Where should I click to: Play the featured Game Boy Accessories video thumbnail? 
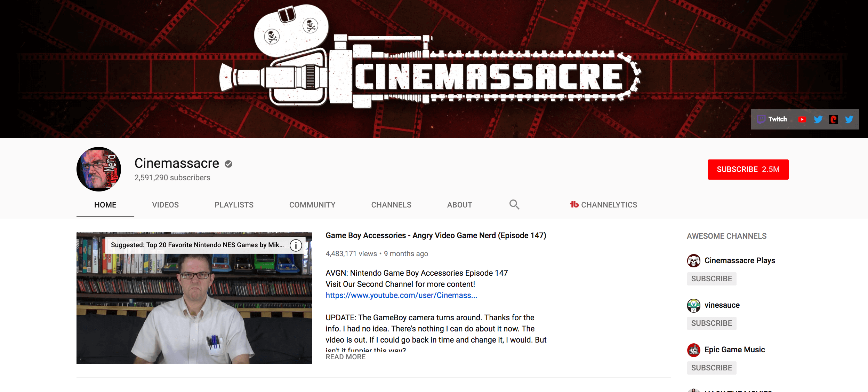coord(194,298)
